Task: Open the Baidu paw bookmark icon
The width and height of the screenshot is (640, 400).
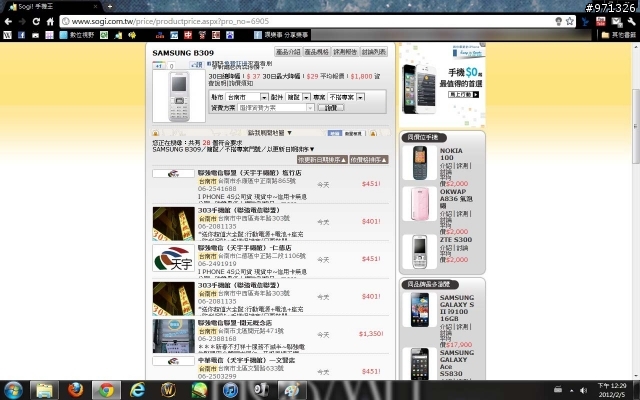Action: [230, 35]
